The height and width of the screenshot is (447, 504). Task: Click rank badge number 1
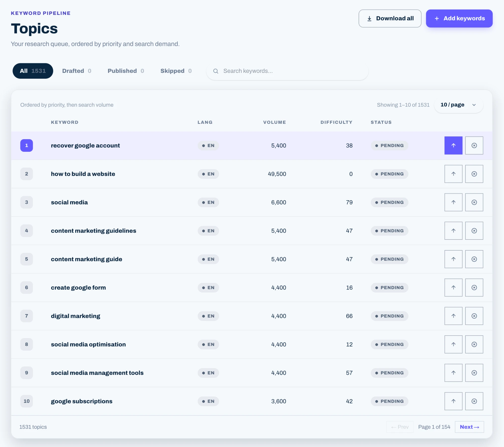click(26, 145)
